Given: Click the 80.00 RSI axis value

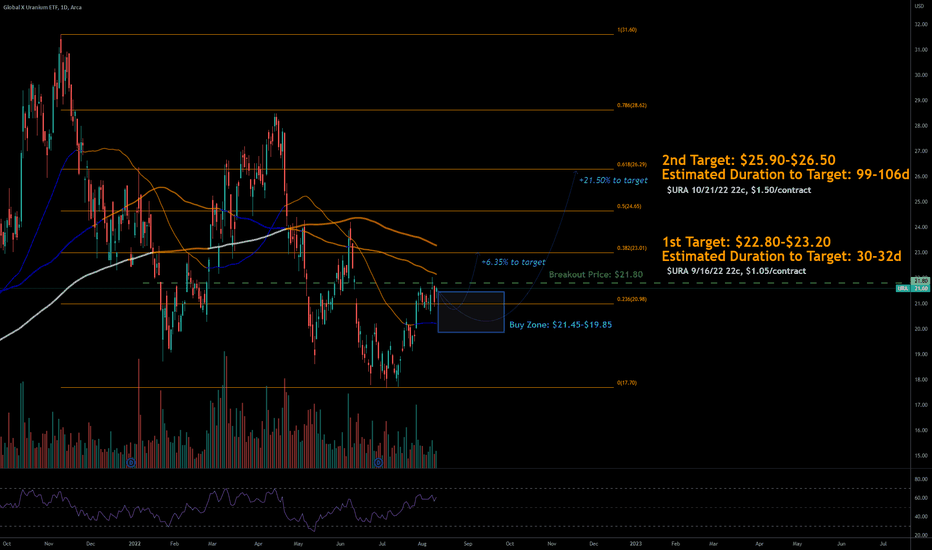Looking at the screenshot, I should pyautogui.click(x=922, y=479).
